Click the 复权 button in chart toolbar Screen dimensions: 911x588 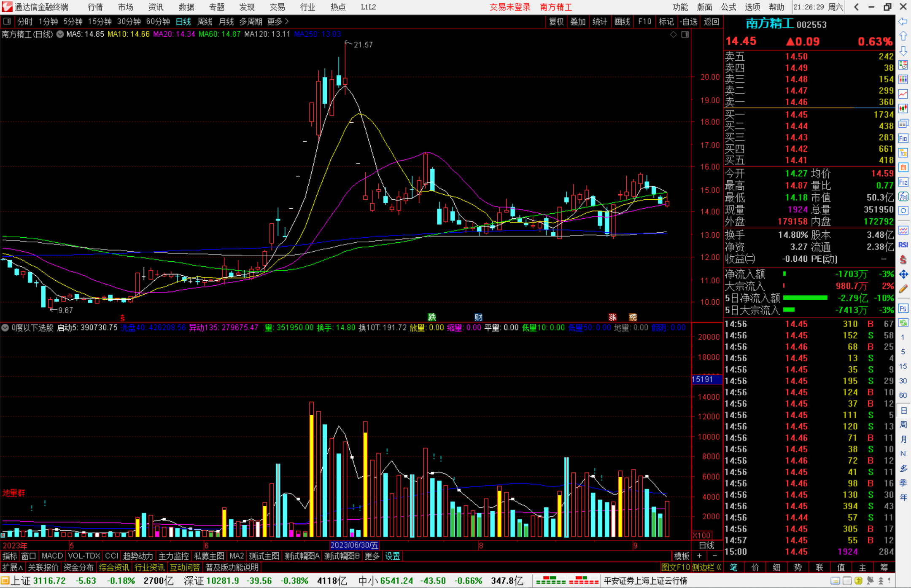coord(556,21)
